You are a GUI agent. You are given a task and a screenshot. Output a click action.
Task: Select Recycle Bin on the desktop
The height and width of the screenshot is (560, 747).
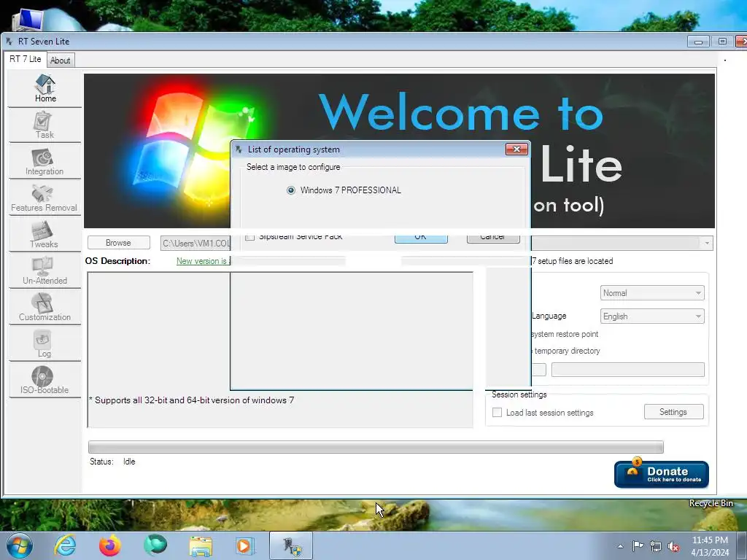[711, 503]
